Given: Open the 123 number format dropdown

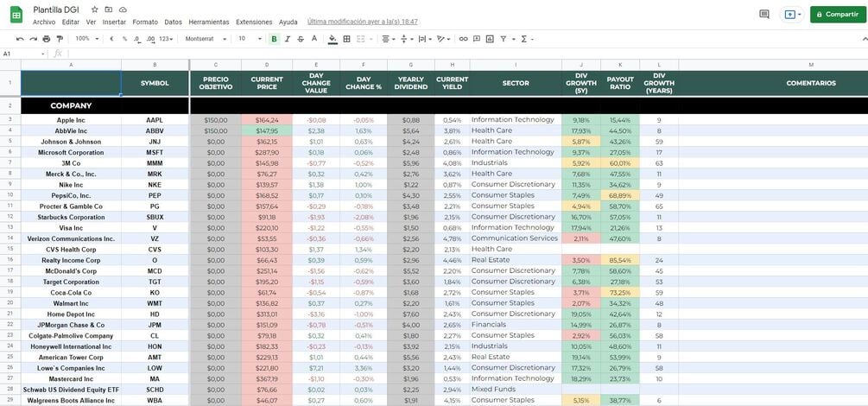Looking at the screenshot, I should point(166,39).
